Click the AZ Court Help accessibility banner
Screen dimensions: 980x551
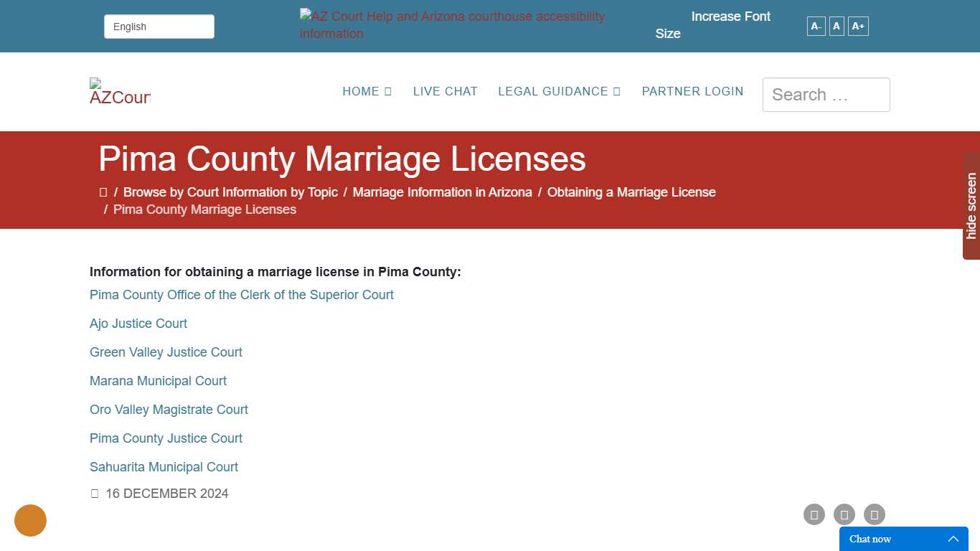tap(452, 24)
